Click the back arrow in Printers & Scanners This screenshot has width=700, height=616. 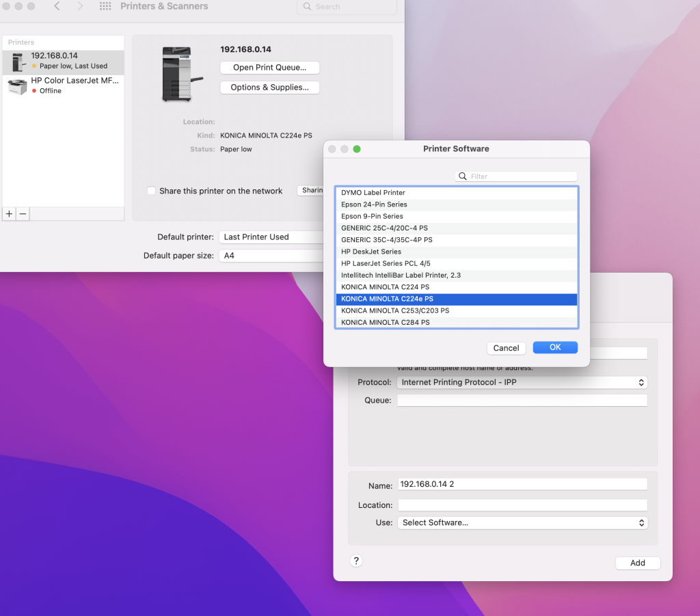click(x=57, y=6)
